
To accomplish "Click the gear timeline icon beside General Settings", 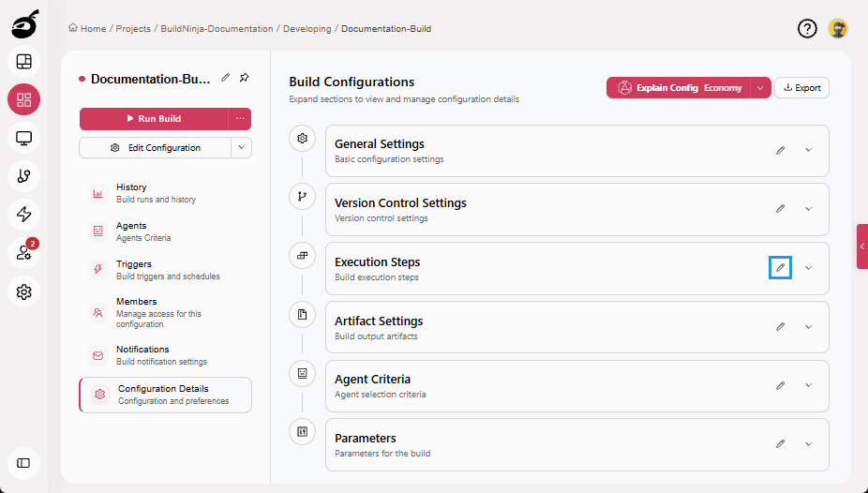I will (x=302, y=139).
